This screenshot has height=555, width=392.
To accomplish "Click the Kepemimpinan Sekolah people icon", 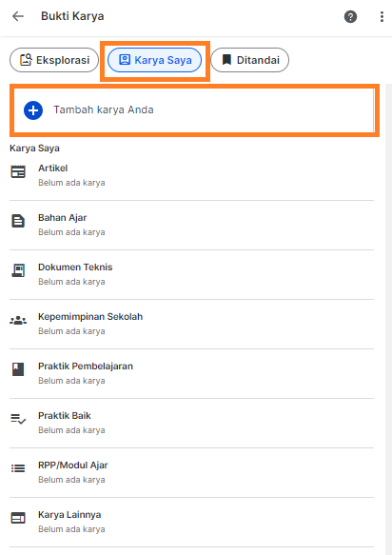I will point(18,320).
